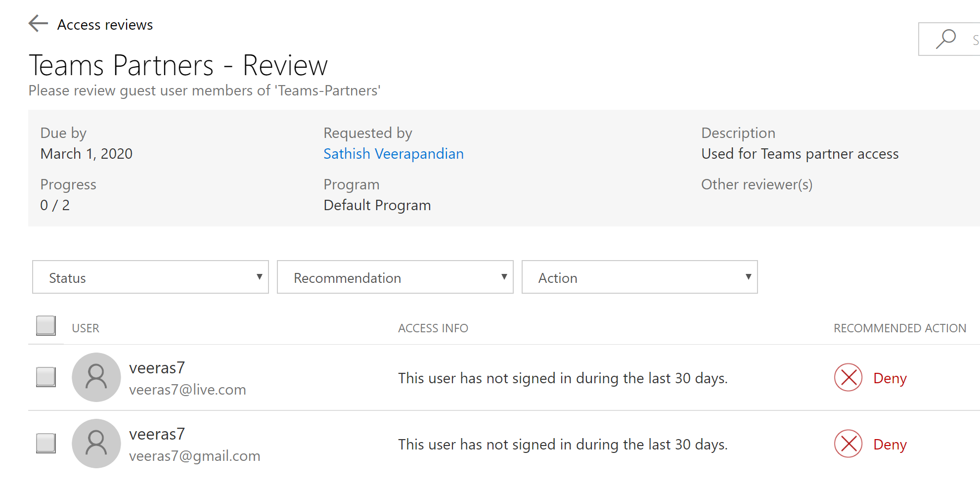Click the Default Program value
The image size is (980, 492).
click(x=377, y=205)
